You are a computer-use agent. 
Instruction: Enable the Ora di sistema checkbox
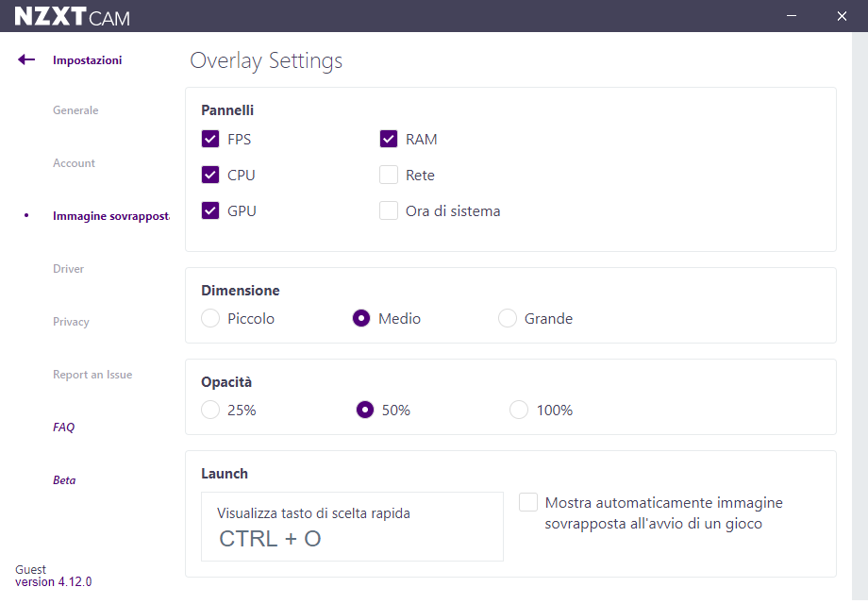click(x=389, y=211)
